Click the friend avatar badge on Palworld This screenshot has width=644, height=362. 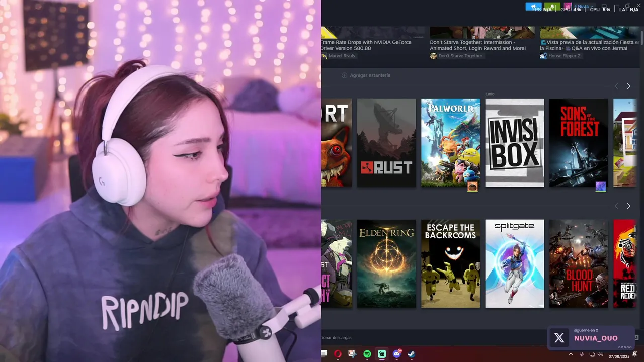coord(472,187)
